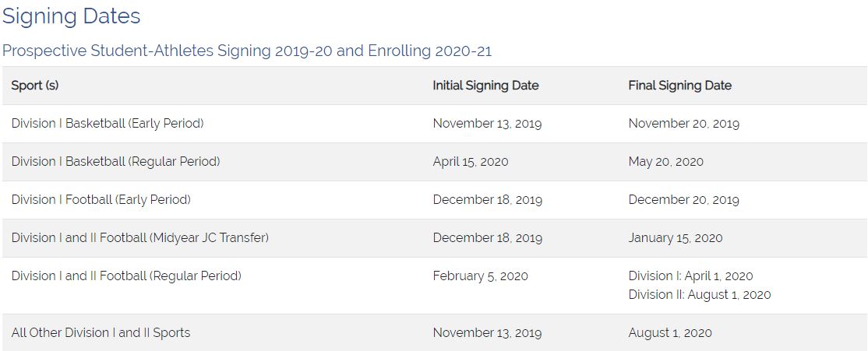Click the Division I Basketball (Regular Period) row label

(115, 162)
